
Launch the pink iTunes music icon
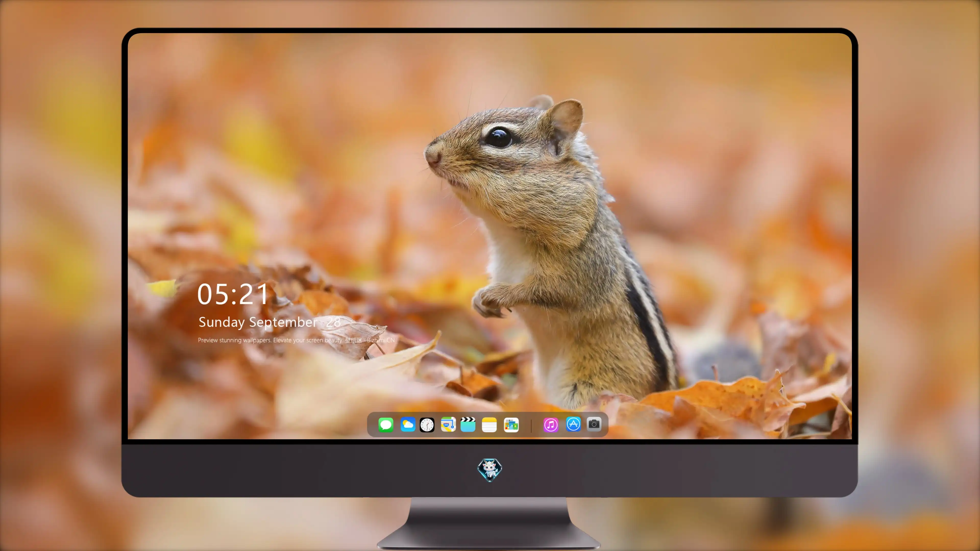(x=551, y=425)
